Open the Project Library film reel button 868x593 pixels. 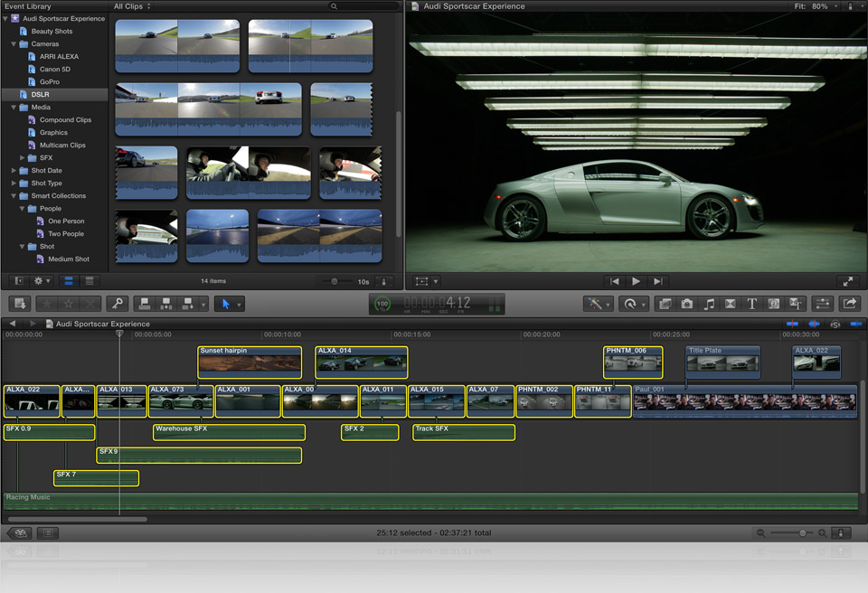[x=21, y=533]
